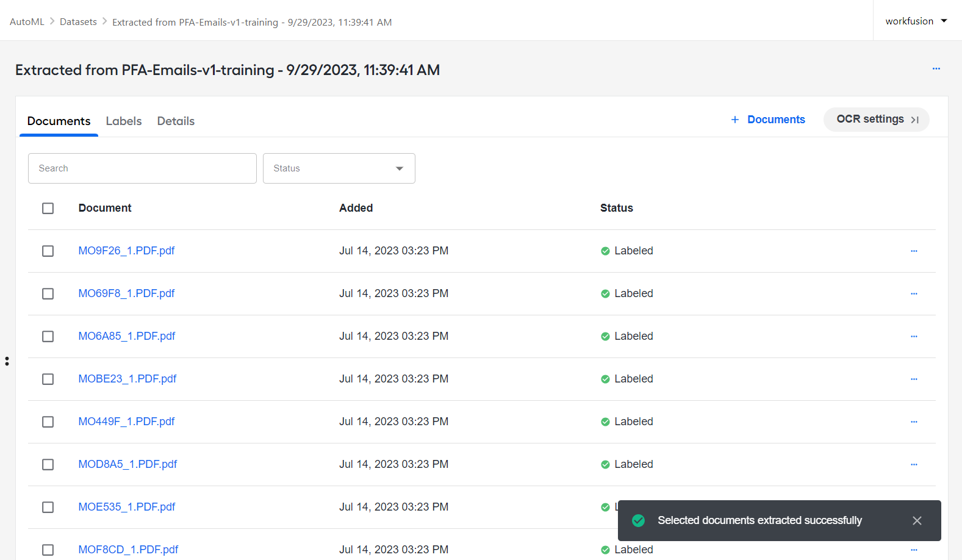The height and width of the screenshot is (560, 962).
Task: Switch to the Labels tab
Action: point(124,121)
